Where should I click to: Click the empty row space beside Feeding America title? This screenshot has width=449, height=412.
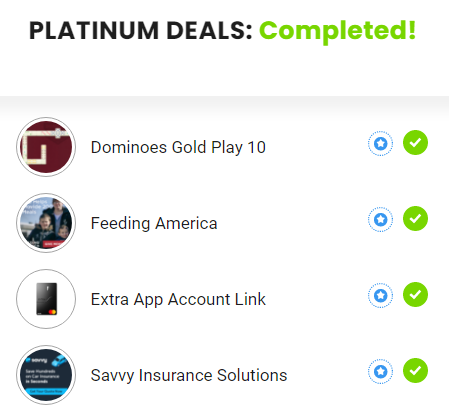point(292,223)
